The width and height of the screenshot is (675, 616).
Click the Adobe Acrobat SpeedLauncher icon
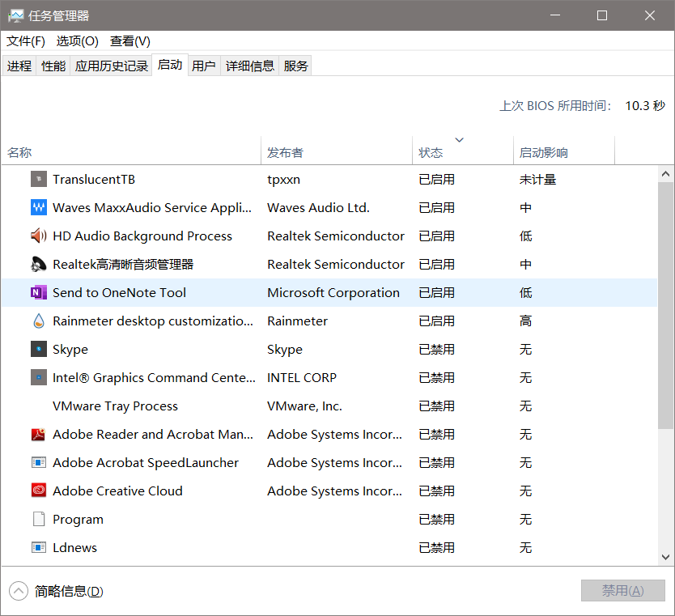click(39, 463)
